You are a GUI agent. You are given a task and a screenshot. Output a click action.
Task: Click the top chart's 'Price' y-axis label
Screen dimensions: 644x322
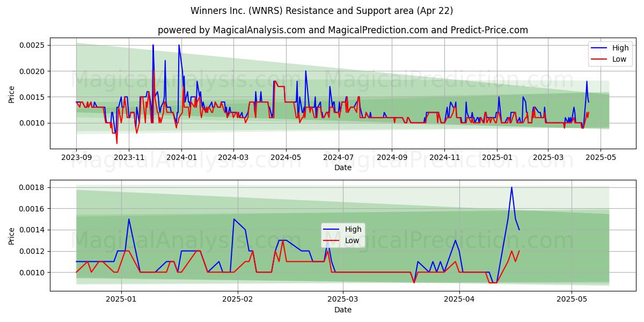click(12, 93)
